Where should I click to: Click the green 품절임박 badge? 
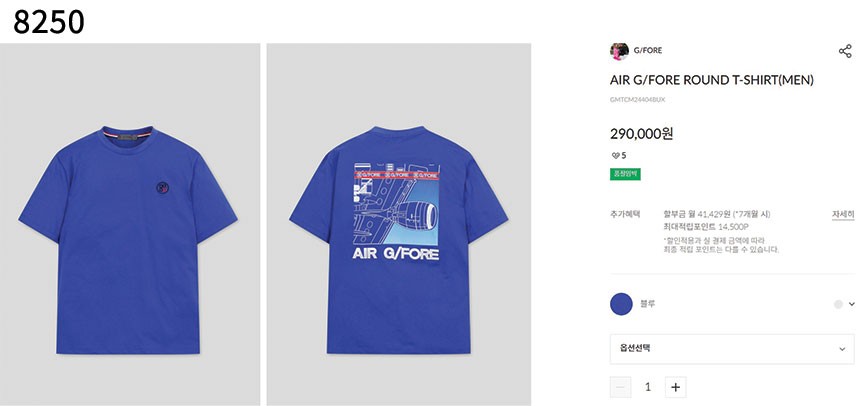(625, 174)
